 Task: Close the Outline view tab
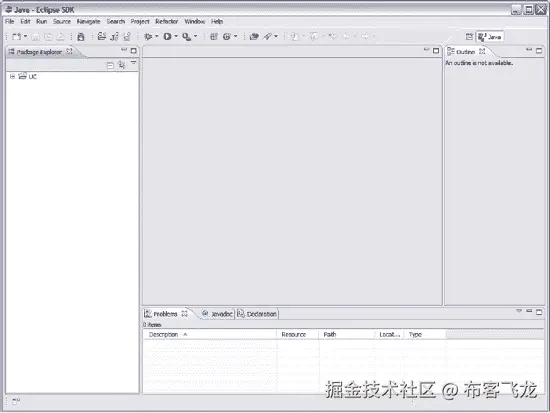[x=482, y=51]
